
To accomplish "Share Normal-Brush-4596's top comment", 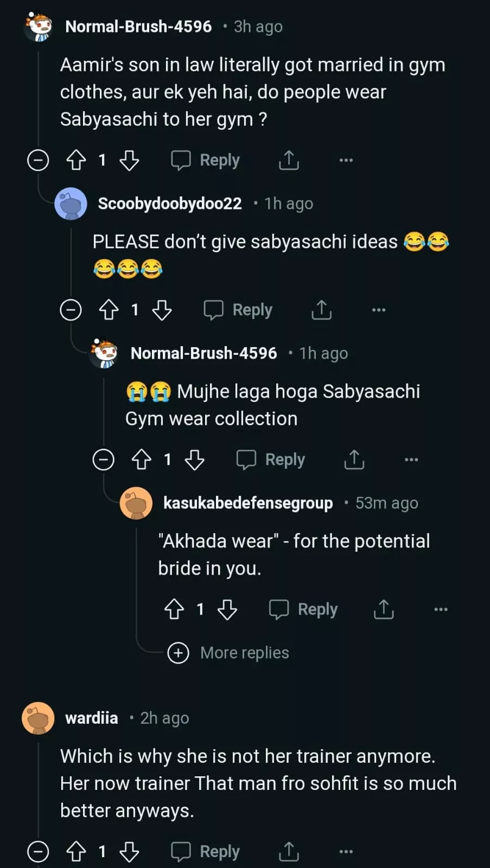I will pos(289,161).
